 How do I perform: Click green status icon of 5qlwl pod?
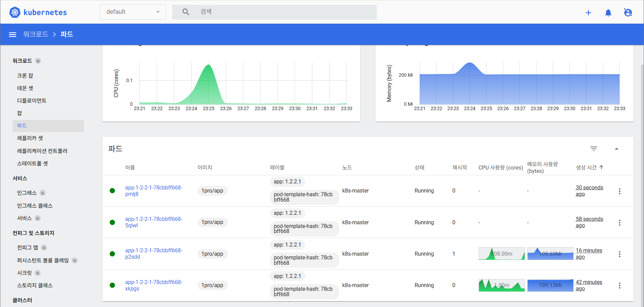pyautogui.click(x=112, y=222)
